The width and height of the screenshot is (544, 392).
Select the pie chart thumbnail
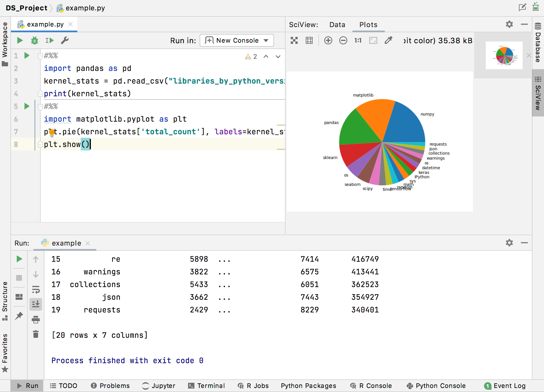(x=504, y=55)
